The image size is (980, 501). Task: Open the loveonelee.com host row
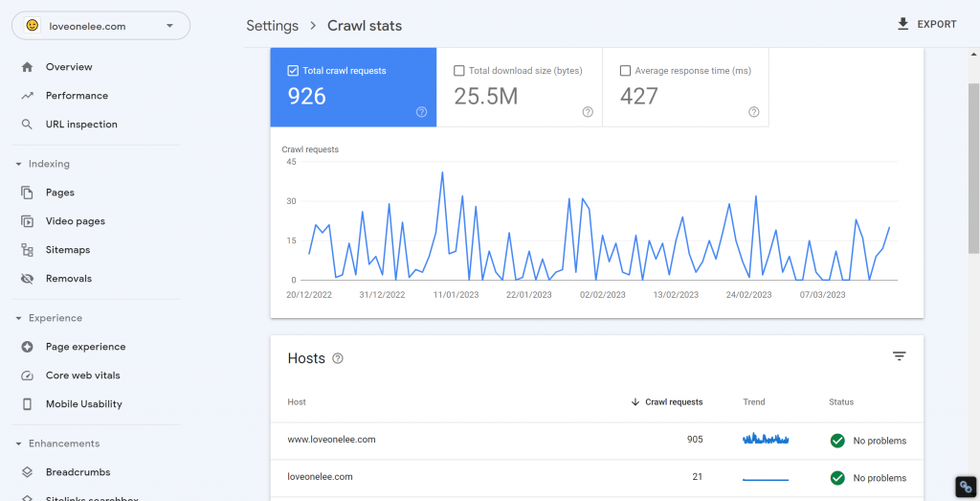coord(597,478)
